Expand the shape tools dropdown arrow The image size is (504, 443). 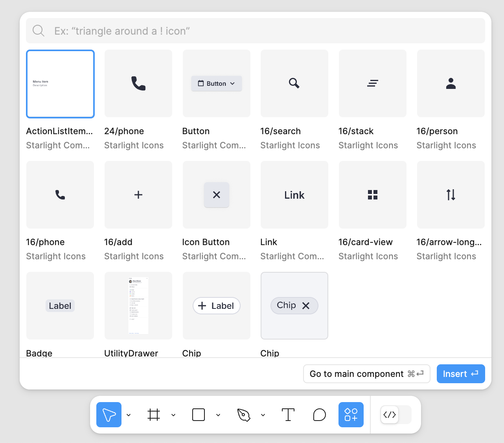218,415
